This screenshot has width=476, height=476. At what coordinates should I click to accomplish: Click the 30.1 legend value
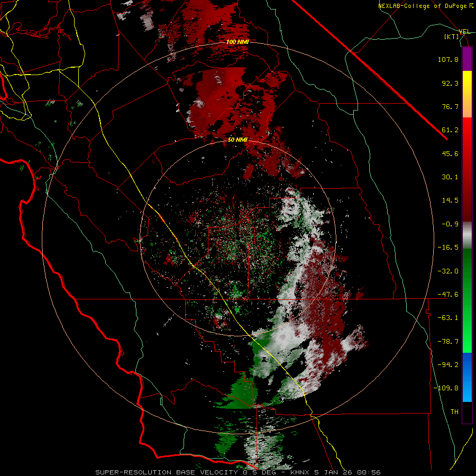(x=450, y=177)
